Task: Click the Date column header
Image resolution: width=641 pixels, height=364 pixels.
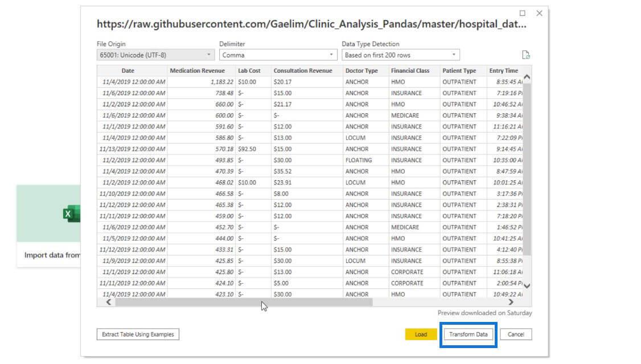Action: (x=128, y=71)
